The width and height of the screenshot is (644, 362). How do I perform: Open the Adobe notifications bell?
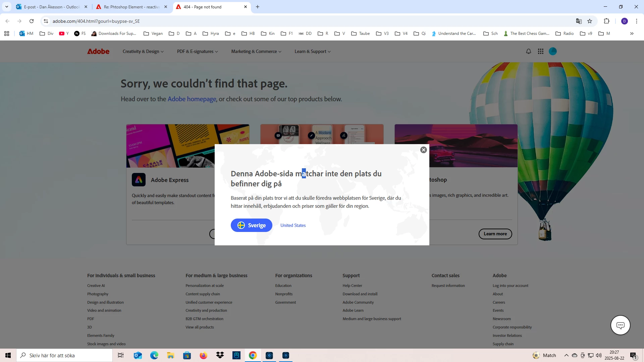tap(529, 51)
